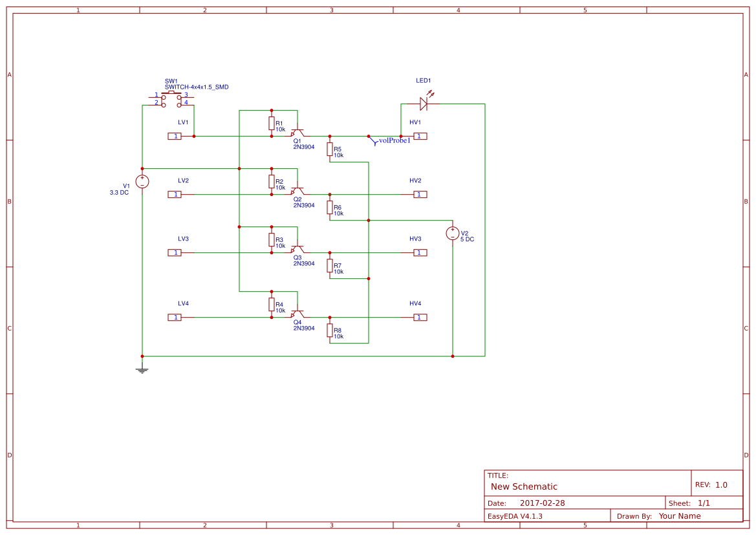This screenshot has height=535, width=756.
Task: Select the LV1 net port pin
Action: click(x=175, y=136)
